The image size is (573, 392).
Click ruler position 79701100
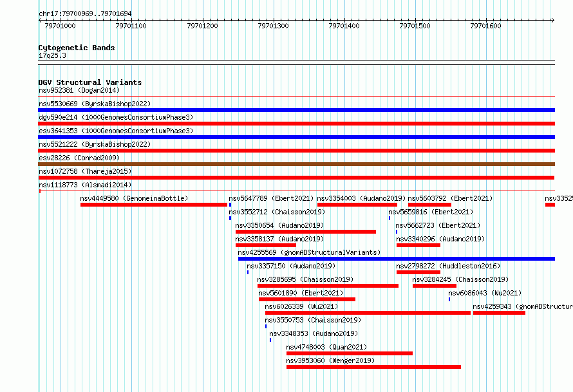[x=131, y=26]
